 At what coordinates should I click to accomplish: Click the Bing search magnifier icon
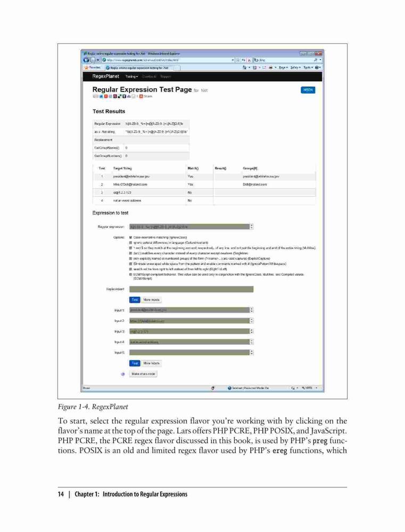316,60
